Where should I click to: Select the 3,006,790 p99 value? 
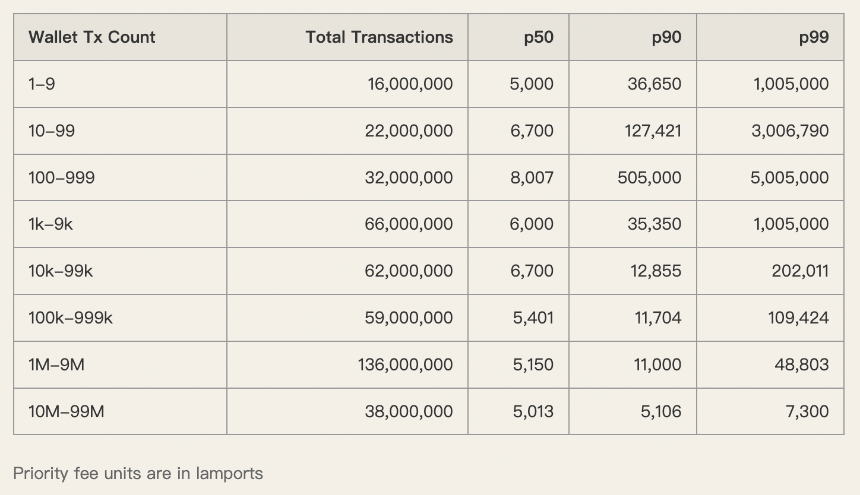789,131
